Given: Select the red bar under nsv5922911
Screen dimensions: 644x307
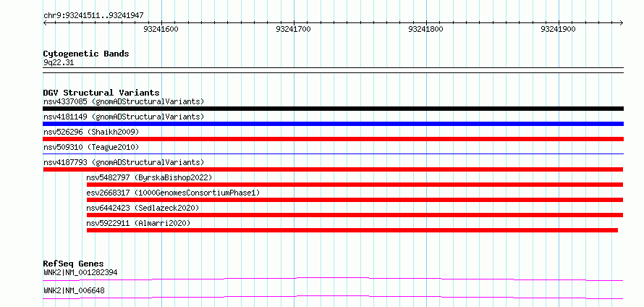Looking at the screenshot, I should (352, 230).
